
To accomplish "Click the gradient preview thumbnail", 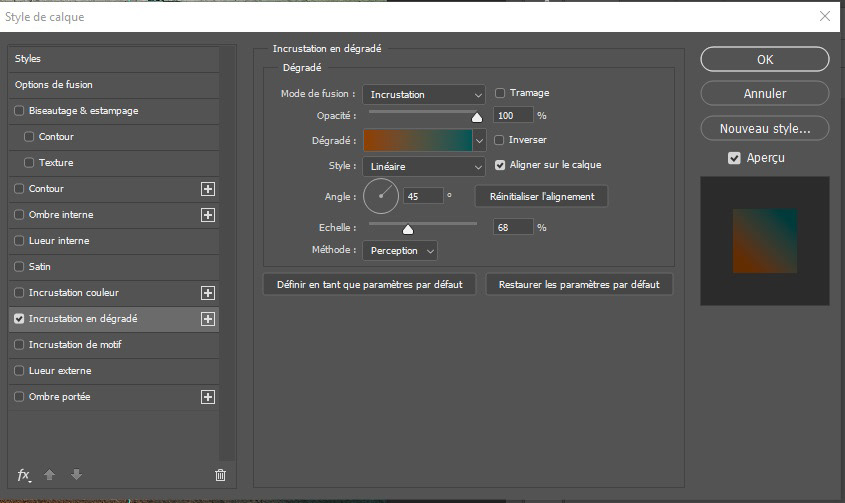I will pyautogui.click(x=765, y=241).
